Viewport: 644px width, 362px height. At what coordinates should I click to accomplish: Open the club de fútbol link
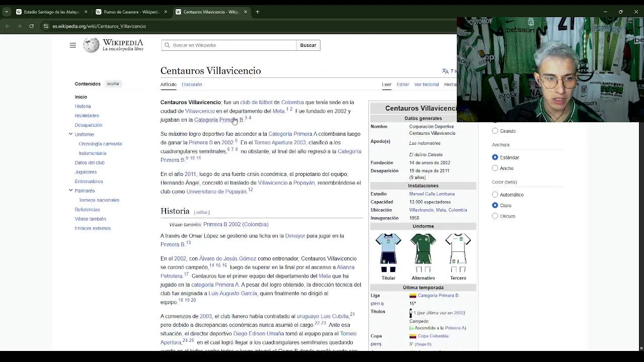point(256,103)
